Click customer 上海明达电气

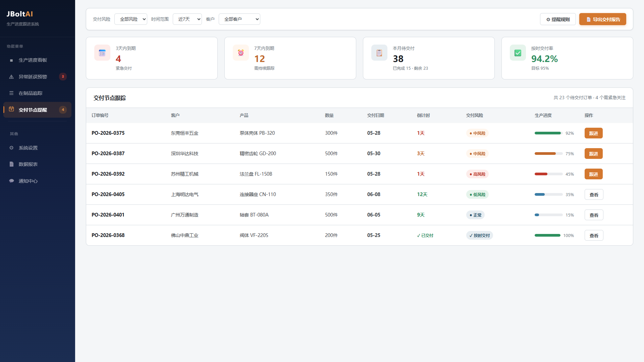pos(184,194)
